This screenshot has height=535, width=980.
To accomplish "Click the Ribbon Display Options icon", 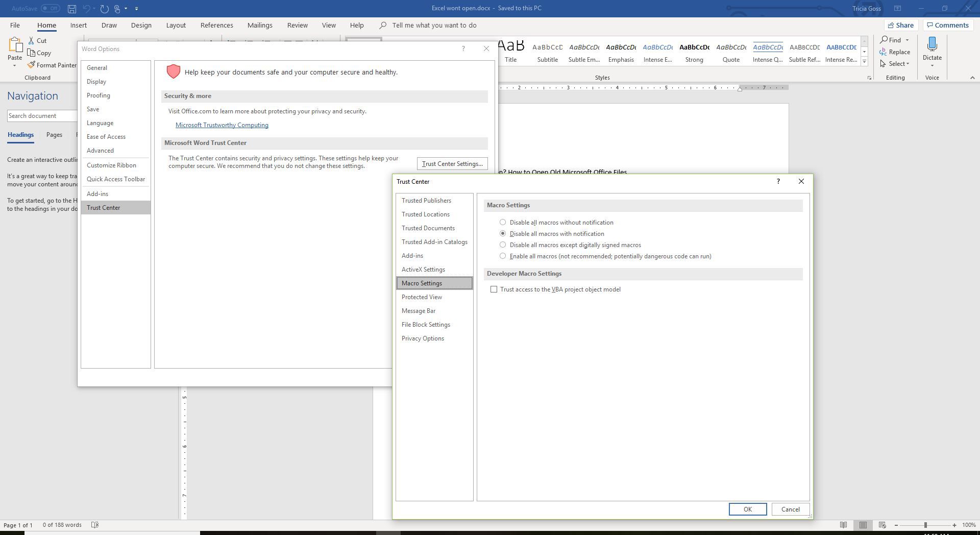I will (897, 8).
